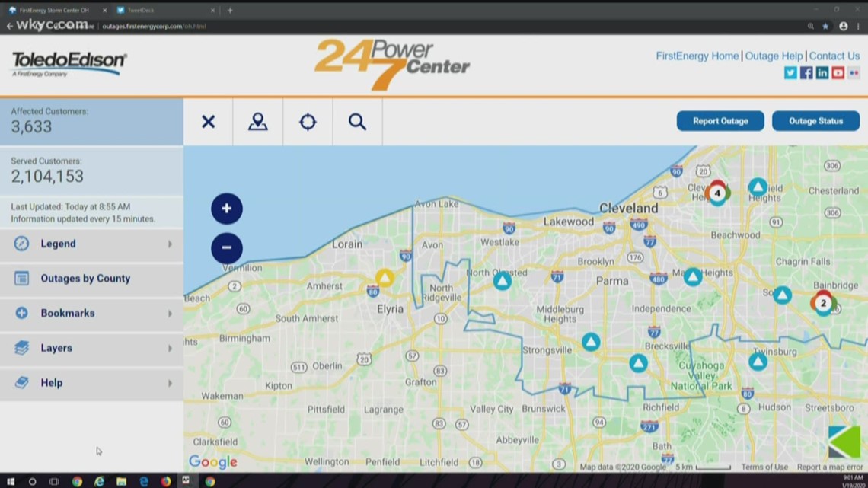The height and width of the screenshot is (488, 868).
Task: Expand the Layers section
Action: (x=56, y=348)
